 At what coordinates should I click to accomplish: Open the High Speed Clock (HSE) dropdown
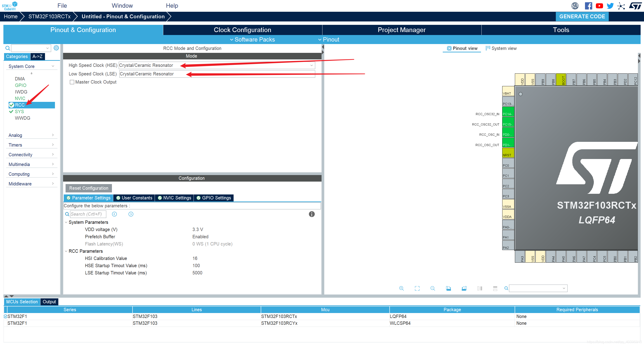[312, 65]
